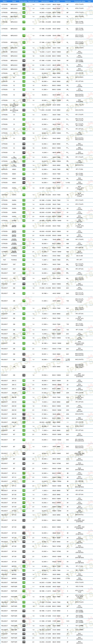Screen dimensions: 93x644
Task: Click '130kW / 177KM' in Peugeot 206 row
Action: coord(56,349)
